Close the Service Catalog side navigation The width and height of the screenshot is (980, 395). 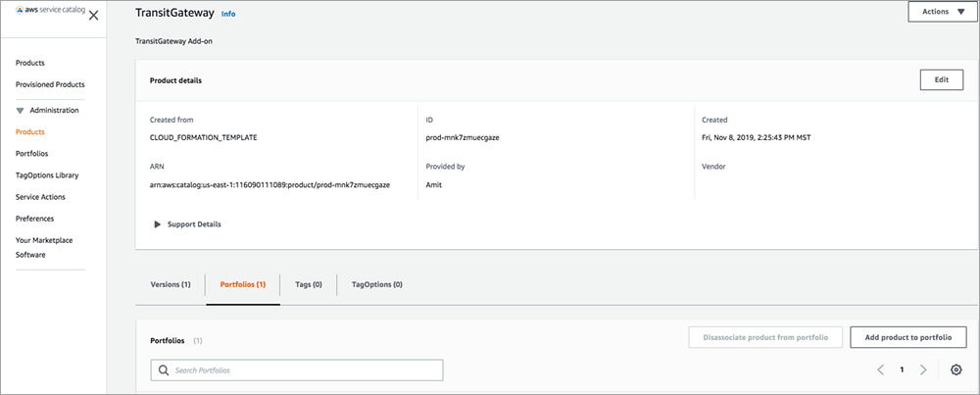pyautogui.click(x=93, y=16)
